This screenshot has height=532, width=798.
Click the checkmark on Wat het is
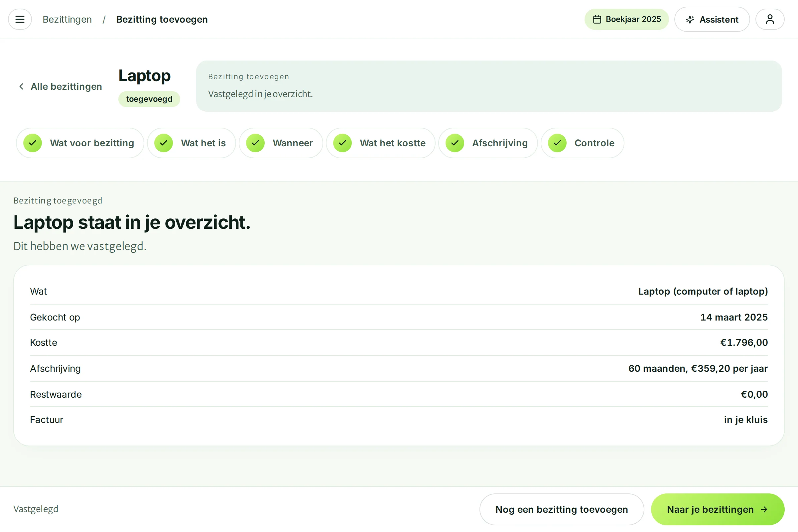164,143
